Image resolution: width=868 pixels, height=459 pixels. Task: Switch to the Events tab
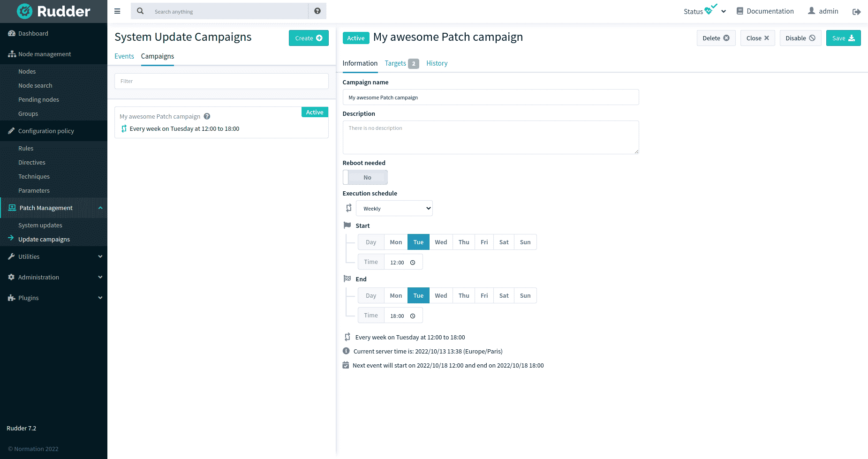click(x=124, y=56)
